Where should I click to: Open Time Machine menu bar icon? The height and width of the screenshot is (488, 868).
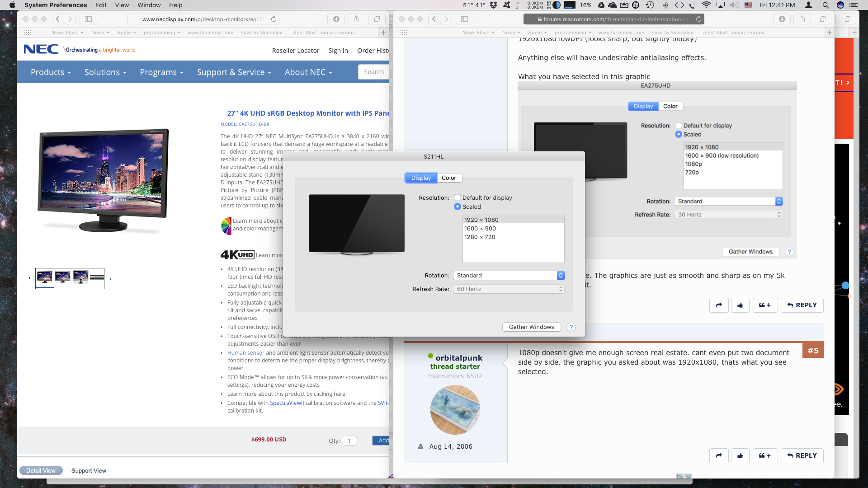point(650,5)
